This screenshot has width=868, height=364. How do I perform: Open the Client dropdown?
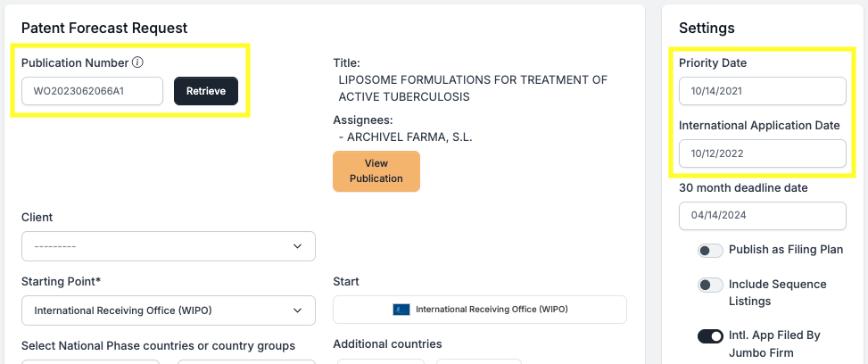pos(168,246)
